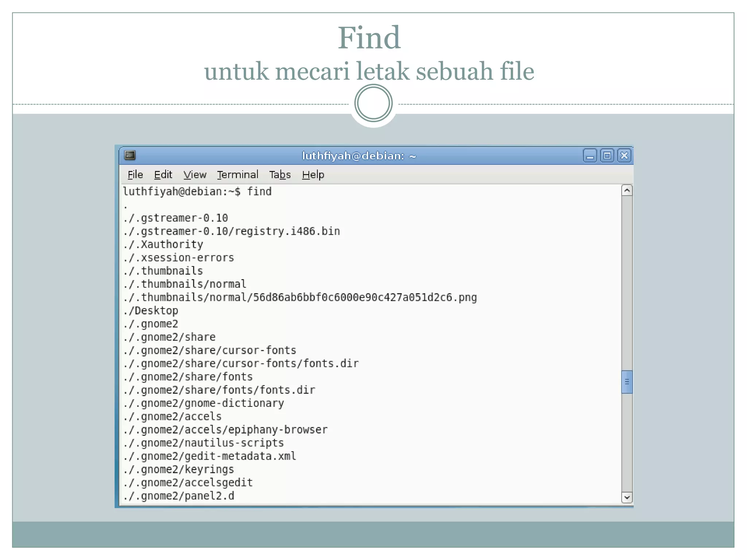Click the line './.gnome2/accelsgedit'

188,483
